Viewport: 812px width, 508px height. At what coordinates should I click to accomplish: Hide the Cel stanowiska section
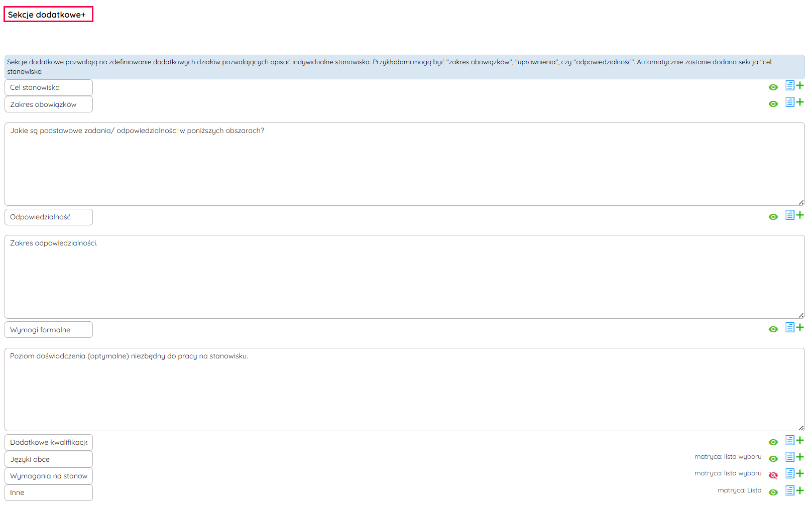pos(773,87)
